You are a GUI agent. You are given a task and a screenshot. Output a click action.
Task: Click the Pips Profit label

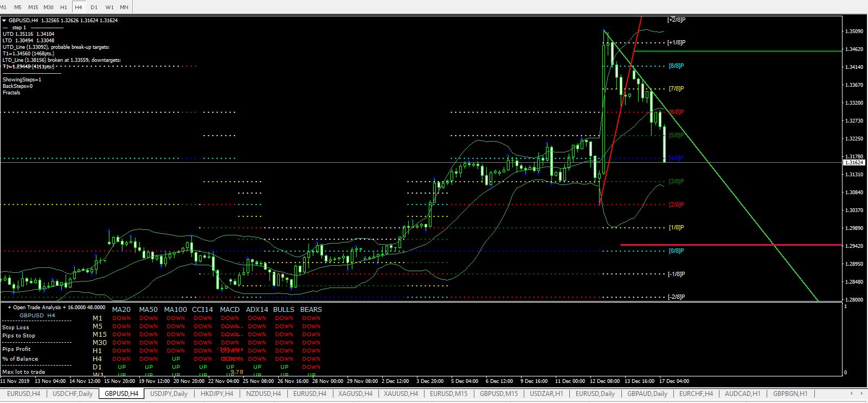click(16, 349)
